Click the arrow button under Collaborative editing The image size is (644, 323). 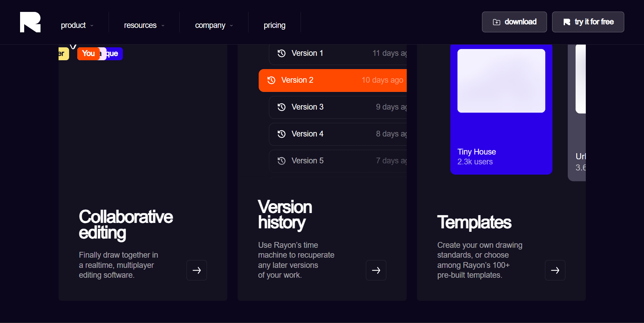[197, 270]
